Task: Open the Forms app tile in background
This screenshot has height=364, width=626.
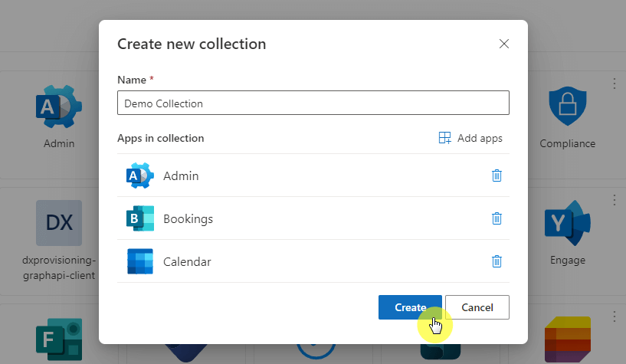Action: (x=59, y=339)
